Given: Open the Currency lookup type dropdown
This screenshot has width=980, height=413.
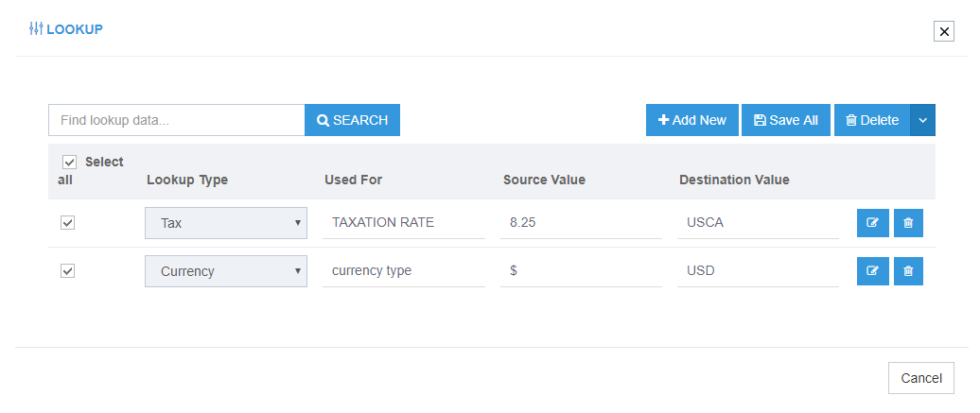Looking at the screenshot, I should pyautogui.click(x=226, y=271).
